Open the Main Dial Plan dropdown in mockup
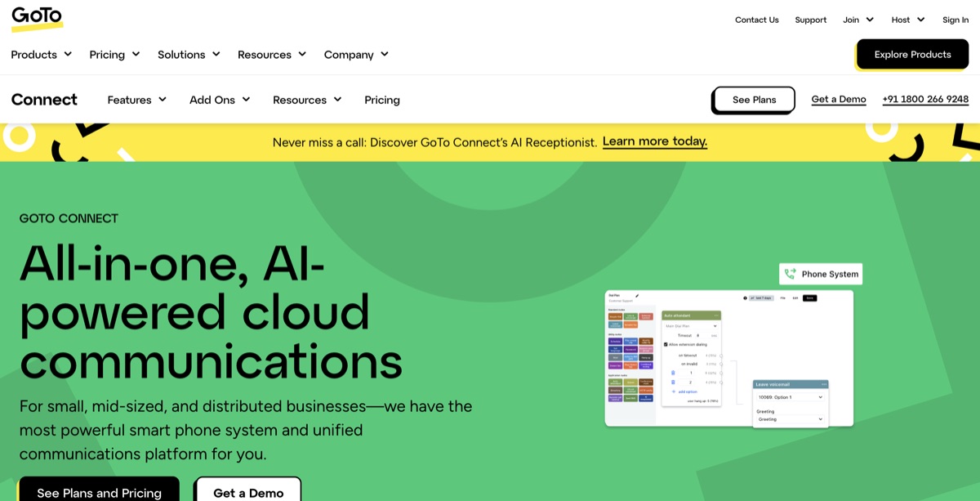This screenshot has height=501, width=980. pos(691,326)
